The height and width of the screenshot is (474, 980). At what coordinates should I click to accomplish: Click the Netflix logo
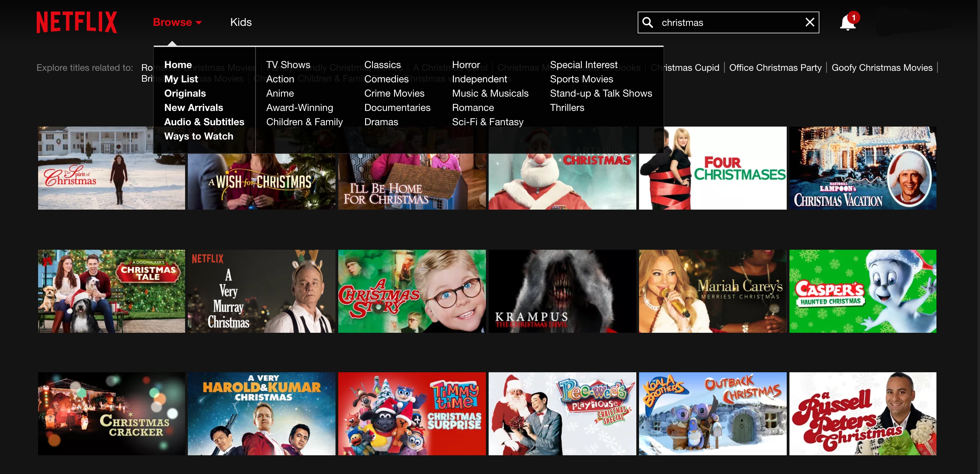tap(77, 22)
